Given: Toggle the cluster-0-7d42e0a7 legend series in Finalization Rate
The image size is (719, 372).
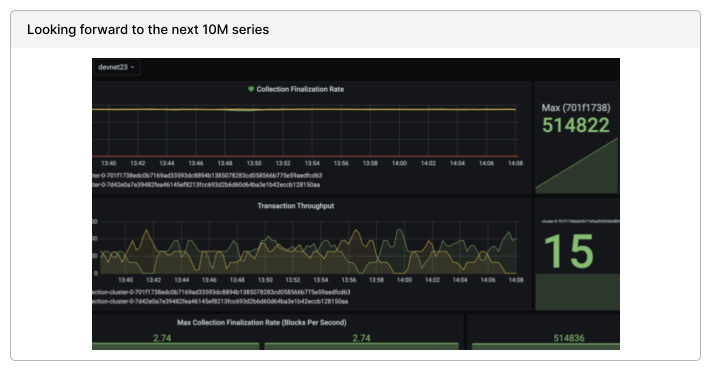Looking at the screenshot, I should pos(206,185).
